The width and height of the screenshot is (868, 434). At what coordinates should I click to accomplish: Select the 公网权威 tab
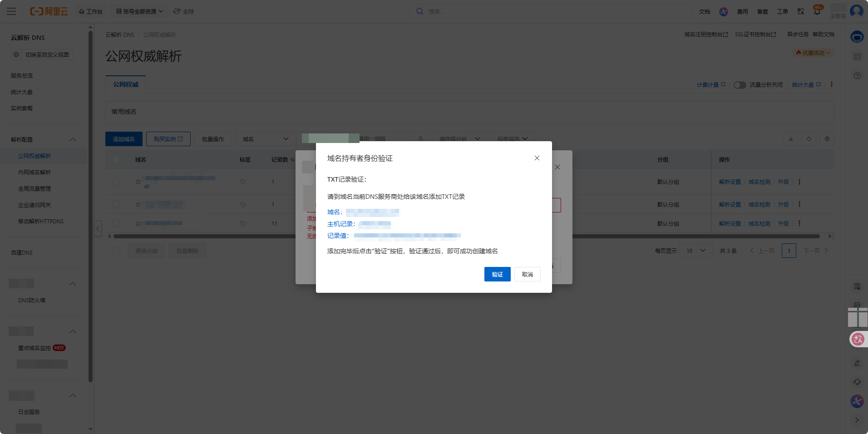[x=126, y=84]
